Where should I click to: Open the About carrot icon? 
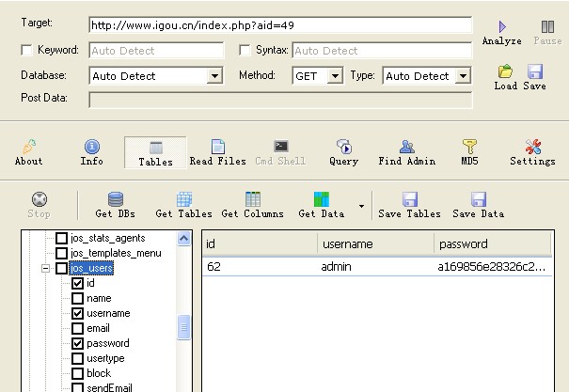click(29, 147)
